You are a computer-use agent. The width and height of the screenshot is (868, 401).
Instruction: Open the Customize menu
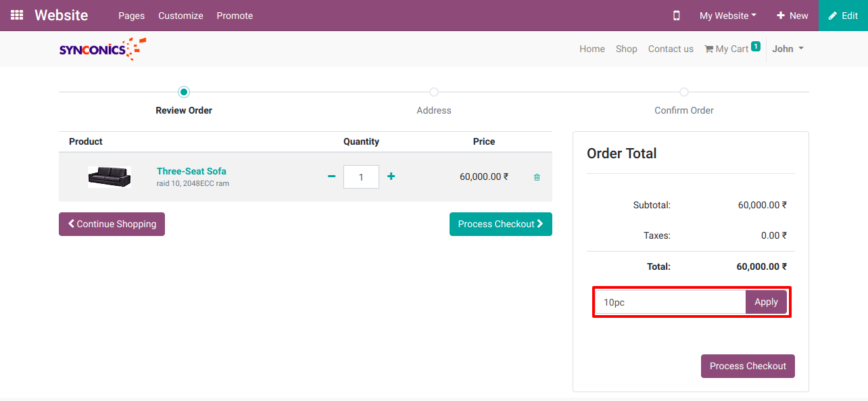click(180, 16)
